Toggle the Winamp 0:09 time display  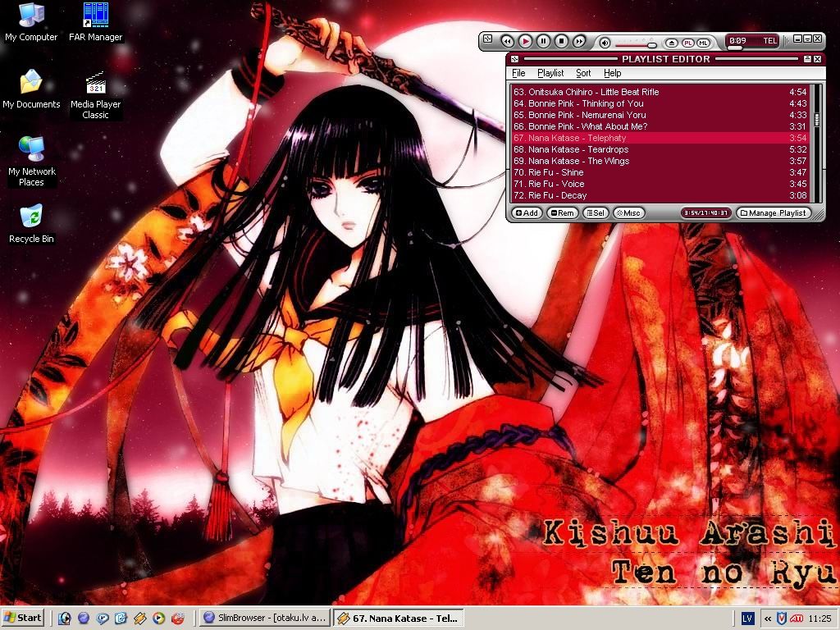pyautogui.click(x=737, y=41)
